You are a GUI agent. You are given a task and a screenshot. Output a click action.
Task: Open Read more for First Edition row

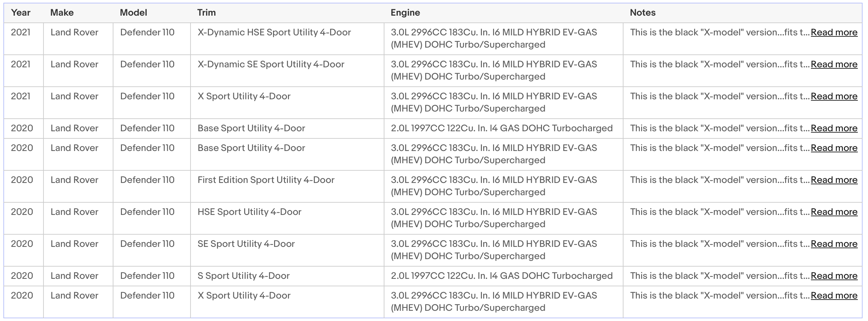tap(834, 180)
